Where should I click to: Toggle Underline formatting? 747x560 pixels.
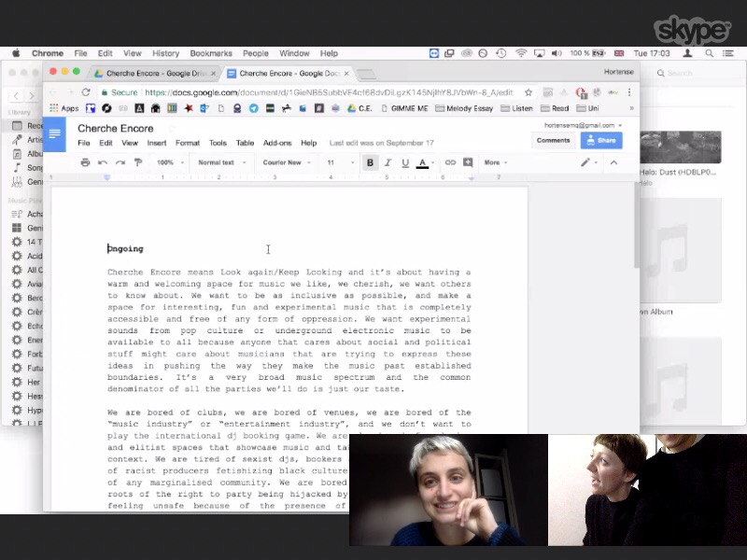click(x=404, y=162)
